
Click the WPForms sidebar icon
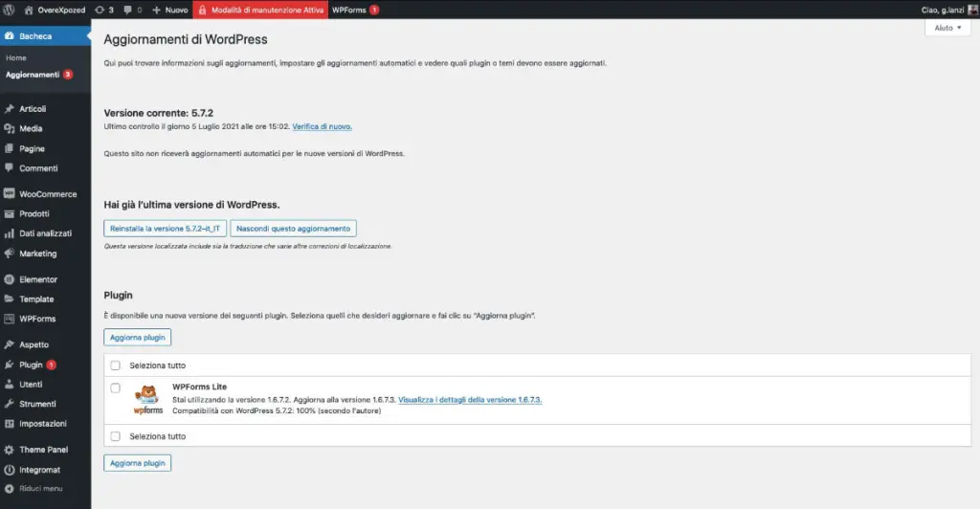[9, 319]
